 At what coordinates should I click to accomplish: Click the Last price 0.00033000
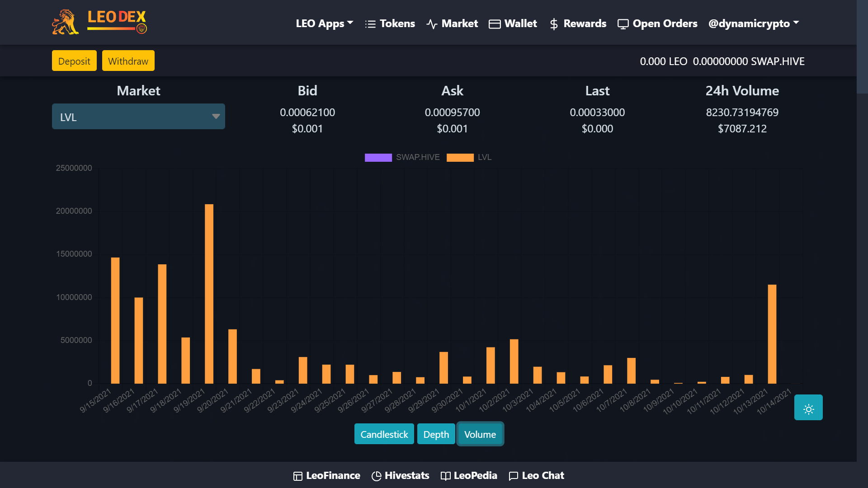click(597, 113)
